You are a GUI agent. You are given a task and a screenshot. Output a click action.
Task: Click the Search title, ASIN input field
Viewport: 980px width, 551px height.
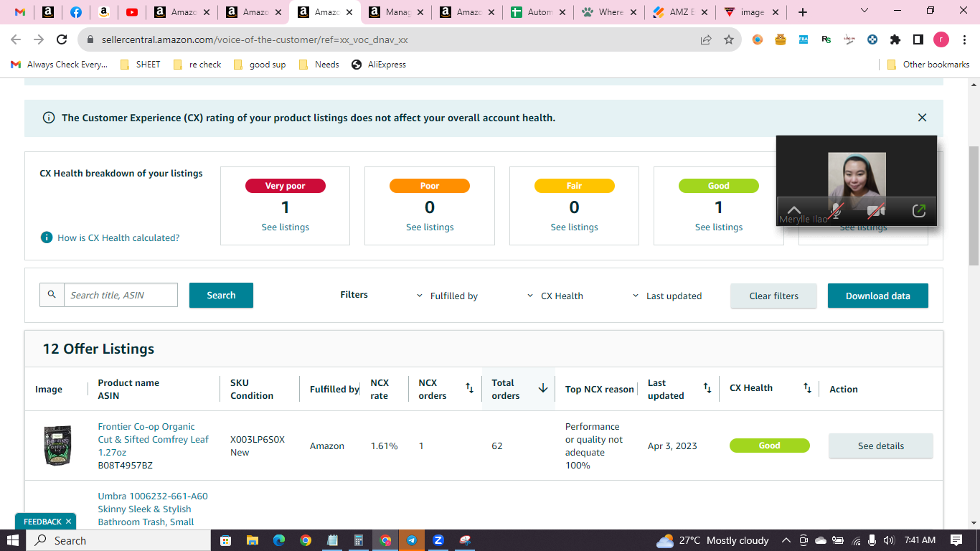tap(121, 295)
